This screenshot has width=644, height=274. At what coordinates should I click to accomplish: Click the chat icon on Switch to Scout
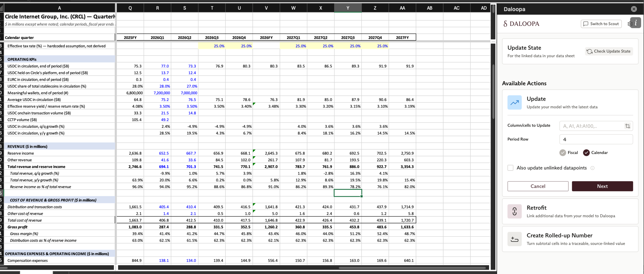(586, 24)
